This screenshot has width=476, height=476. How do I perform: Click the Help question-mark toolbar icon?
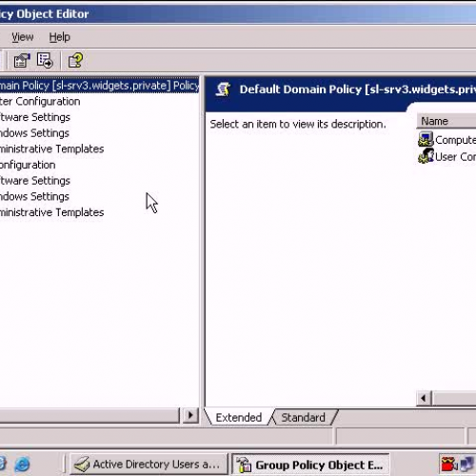click(x=75, y=60)
